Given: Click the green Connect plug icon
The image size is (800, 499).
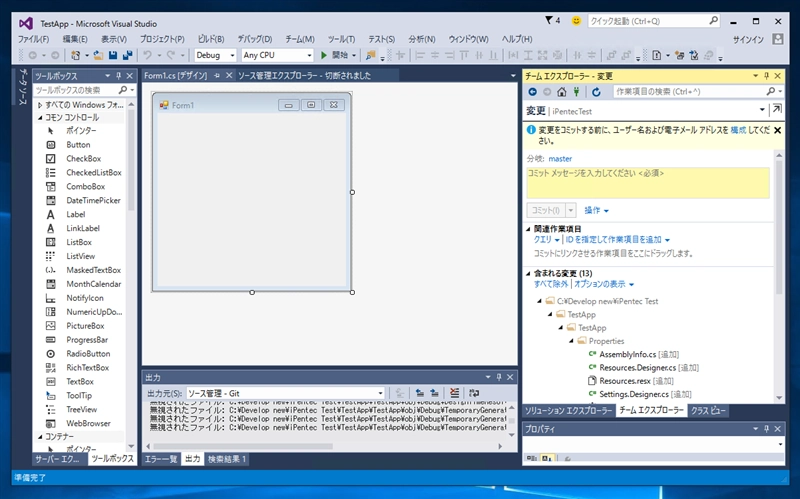Looking at the screenshot, I should pyautogui.click(x=576, y=92).
